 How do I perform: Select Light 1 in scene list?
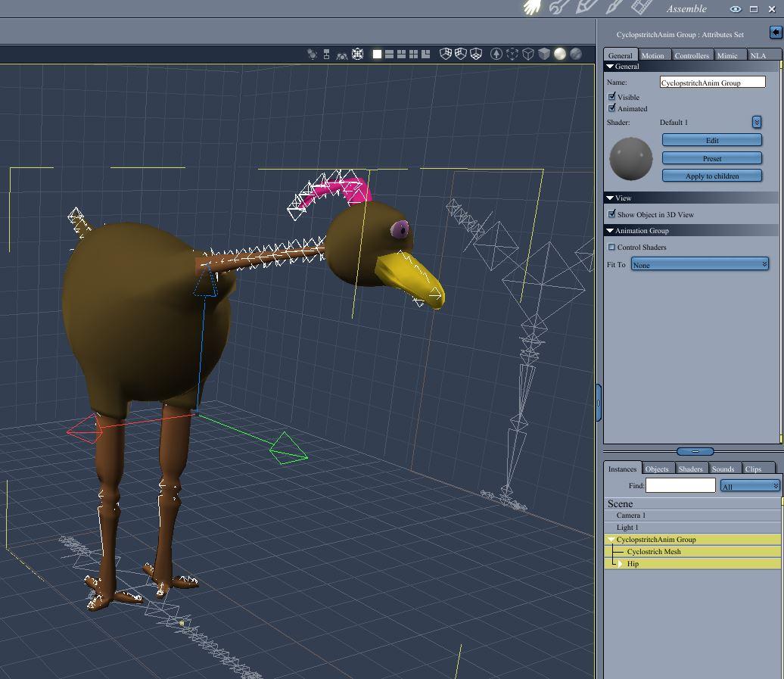692,528
